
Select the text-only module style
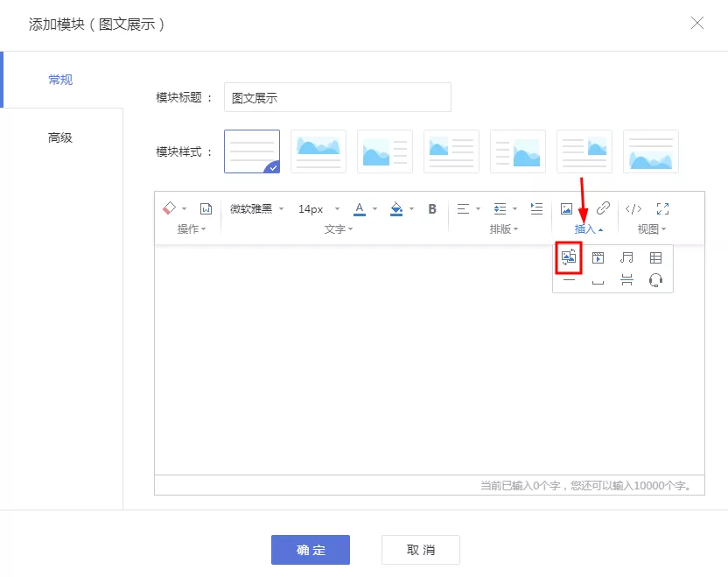coord(252,151)
